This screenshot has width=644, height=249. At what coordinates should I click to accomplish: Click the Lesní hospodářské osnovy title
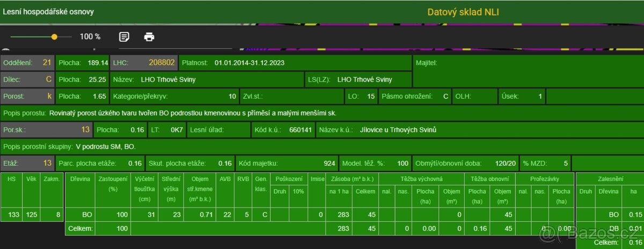48,11
